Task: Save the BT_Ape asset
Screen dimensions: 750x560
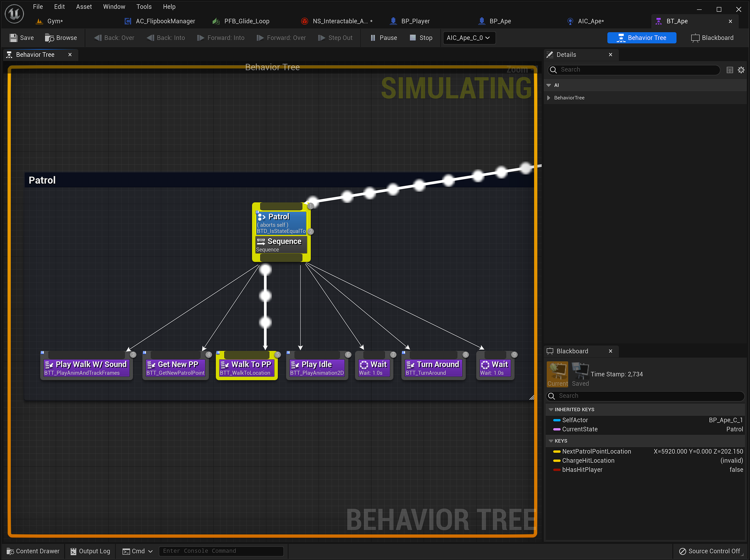Action: click(21, 38)
